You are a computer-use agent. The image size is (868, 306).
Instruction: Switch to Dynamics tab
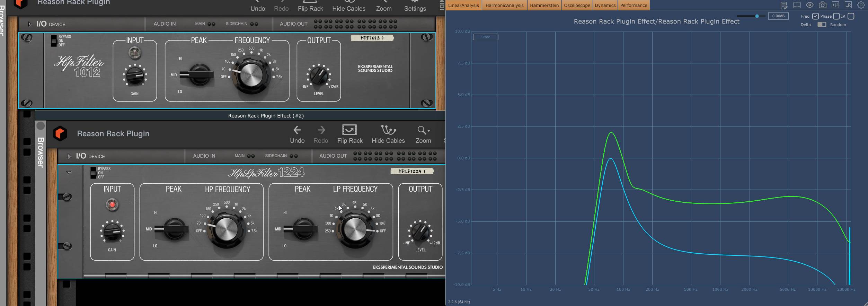(x=605, y=5)
